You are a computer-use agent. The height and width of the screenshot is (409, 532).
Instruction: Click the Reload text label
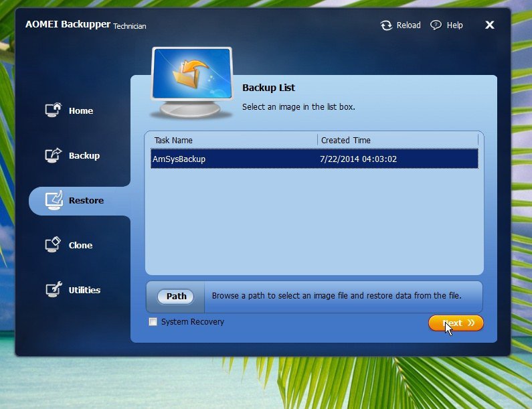pos(408,25)
